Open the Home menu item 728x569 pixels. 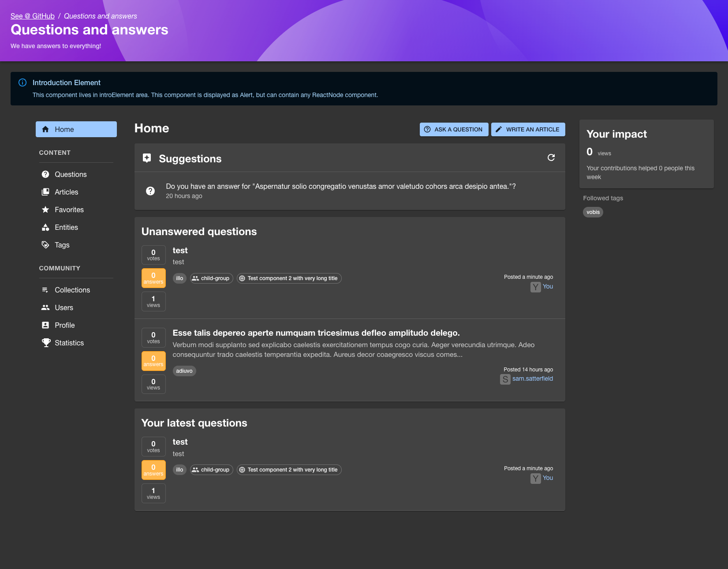click(x=76, y=129)
